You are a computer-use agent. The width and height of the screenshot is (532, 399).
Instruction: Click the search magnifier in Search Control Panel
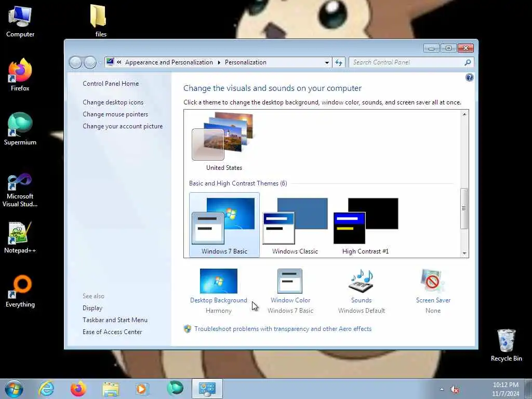(468, 62)
